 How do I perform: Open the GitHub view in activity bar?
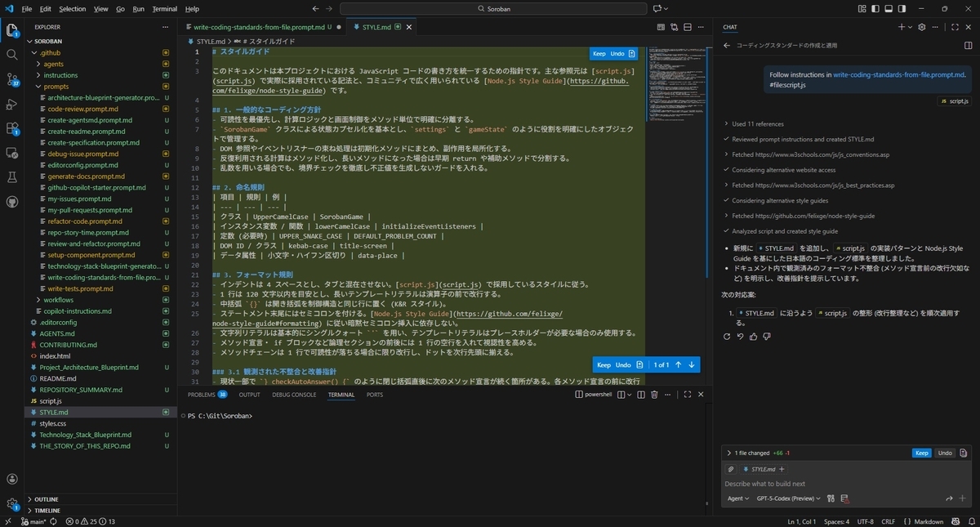point(12,202)
